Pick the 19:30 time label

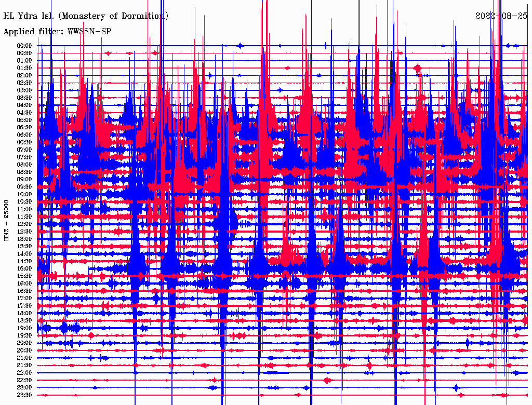coord(24,336)
